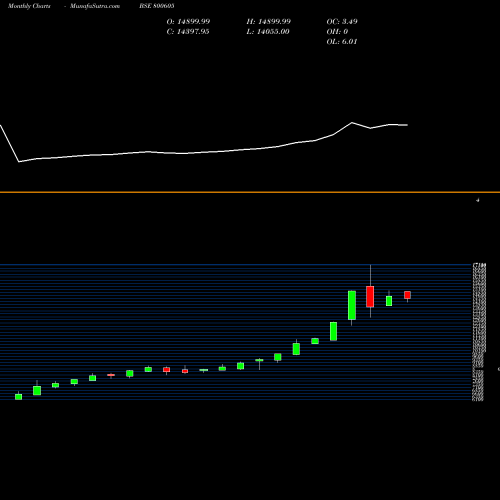Click the 'OH: 0' value
The image size is (500, 500).
(337, 32)
